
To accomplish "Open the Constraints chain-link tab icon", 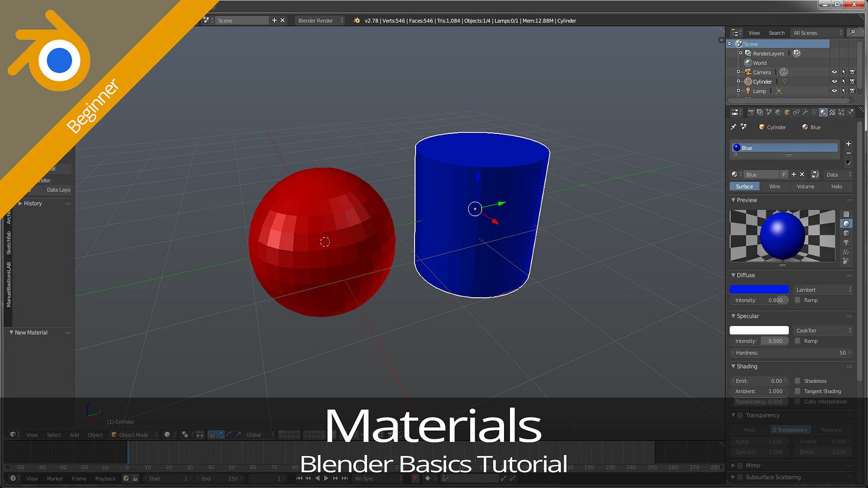I will tap(796, 112).
